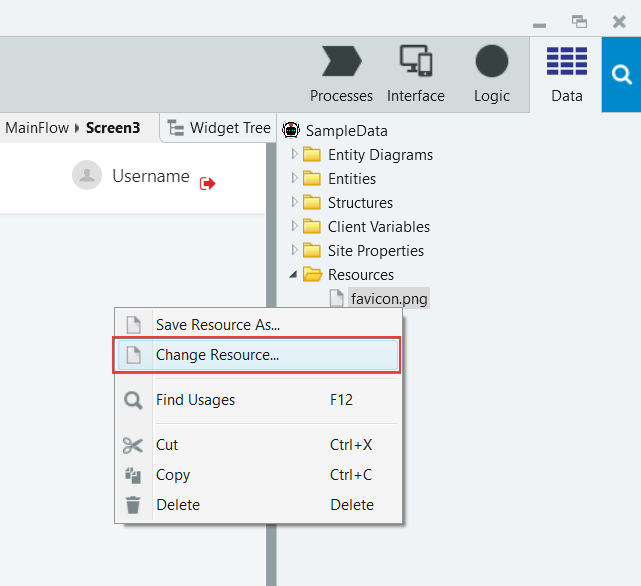This screenshot has height=586, width=641.
Task: Expand the Entities folder arrow
Action: point(294,178)
